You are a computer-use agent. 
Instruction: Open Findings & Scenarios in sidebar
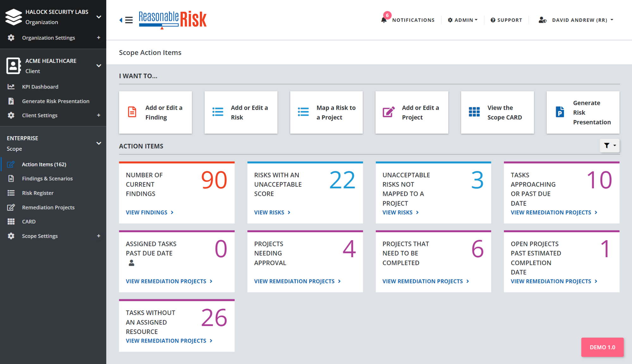pyautogui.click(x=47, y=179)
